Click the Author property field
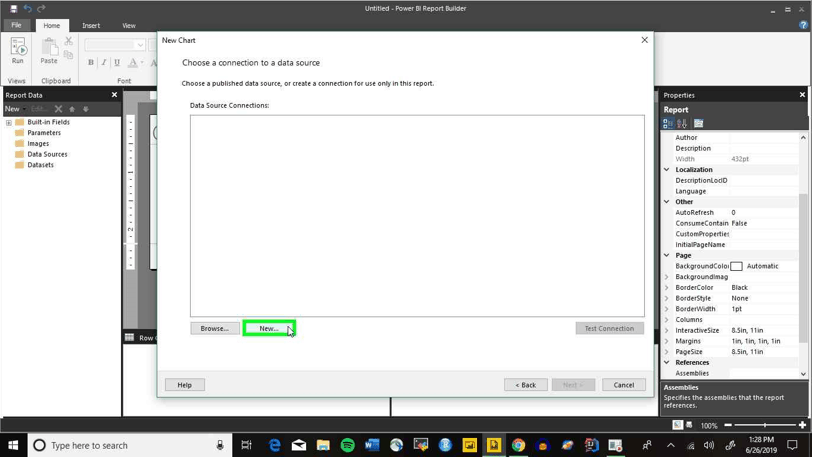 pos(763,137)
